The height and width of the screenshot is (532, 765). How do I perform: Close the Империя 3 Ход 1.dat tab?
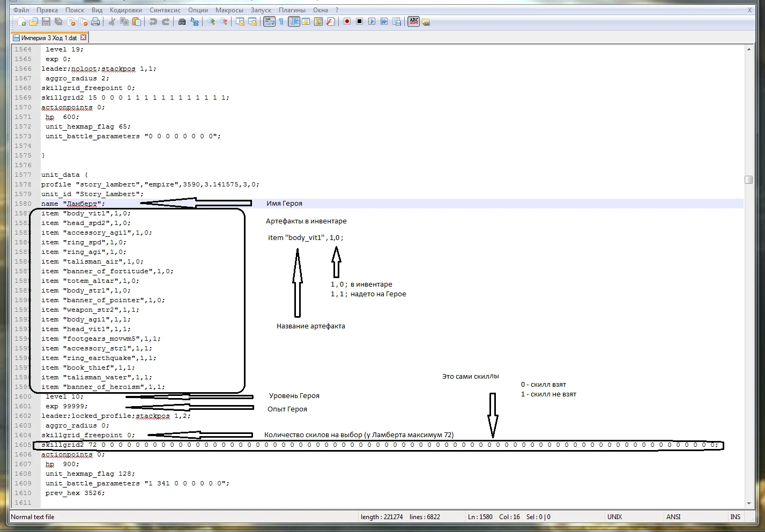84,38
